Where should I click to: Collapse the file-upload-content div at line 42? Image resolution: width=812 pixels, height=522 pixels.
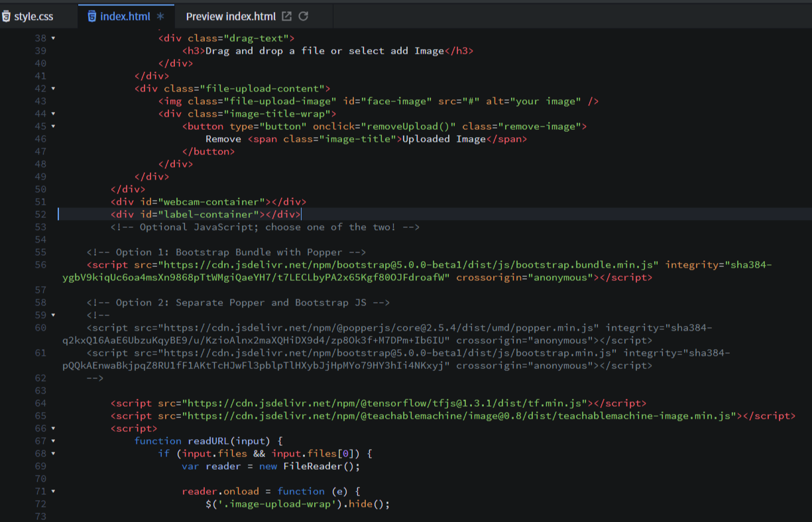pos(53,89)
